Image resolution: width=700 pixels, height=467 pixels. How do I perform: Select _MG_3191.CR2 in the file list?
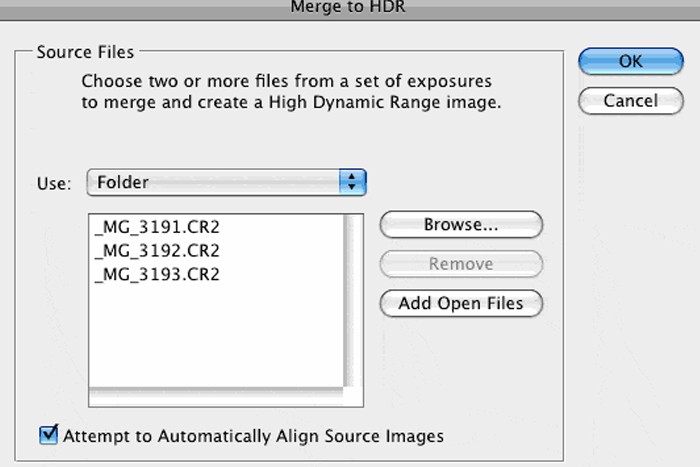[156, 226]
